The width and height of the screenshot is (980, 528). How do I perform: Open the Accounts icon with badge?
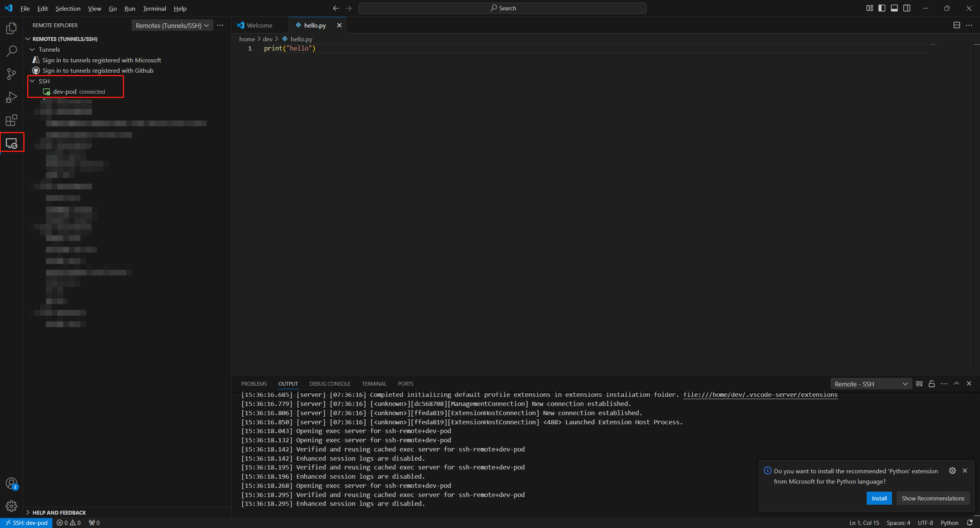pos(11,484)
